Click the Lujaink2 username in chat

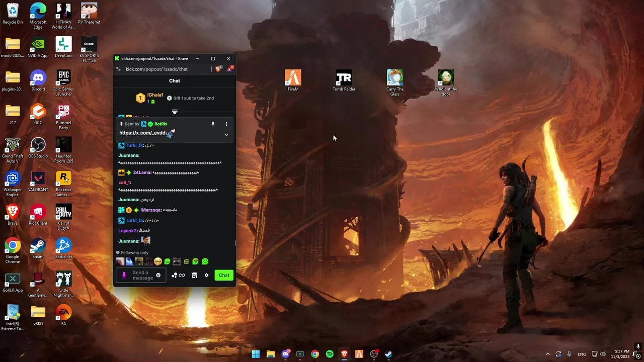[127, 231]
